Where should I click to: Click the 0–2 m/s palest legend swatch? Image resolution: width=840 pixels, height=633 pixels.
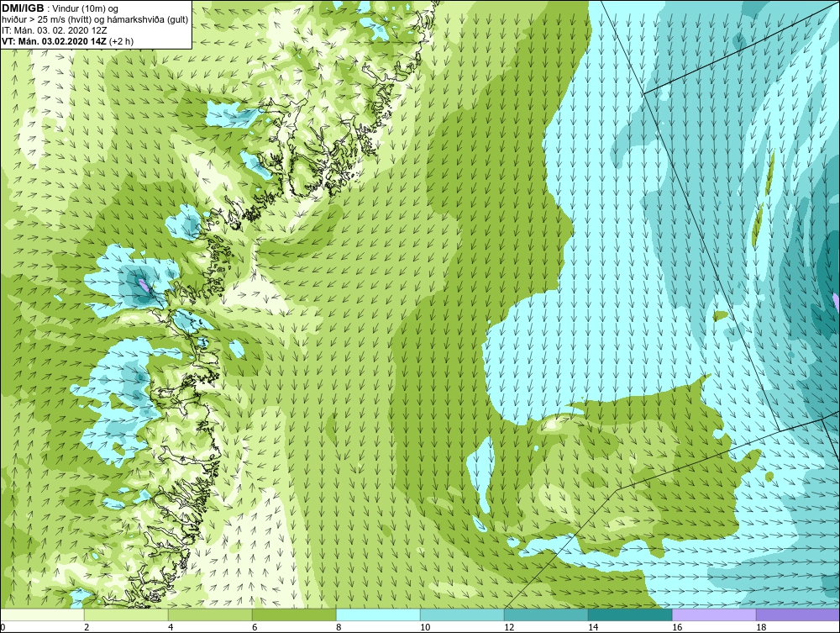(x=42, y=615)
